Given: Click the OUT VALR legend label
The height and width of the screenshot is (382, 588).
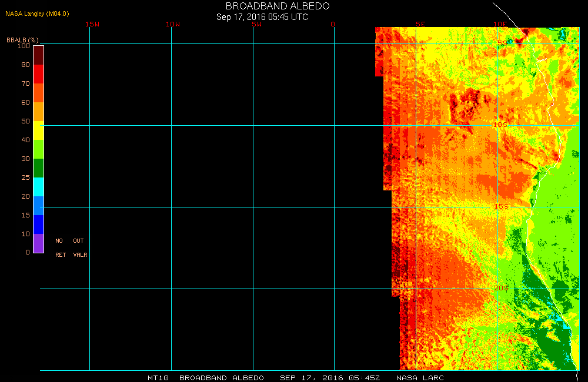Looking at the screenshot, I should 79,248.
